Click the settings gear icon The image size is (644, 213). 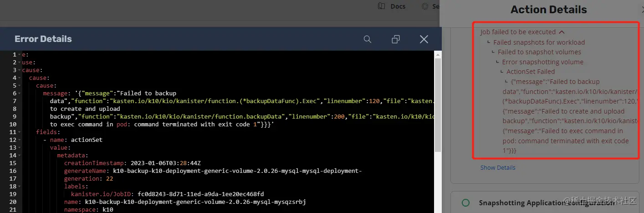point(425,6)
